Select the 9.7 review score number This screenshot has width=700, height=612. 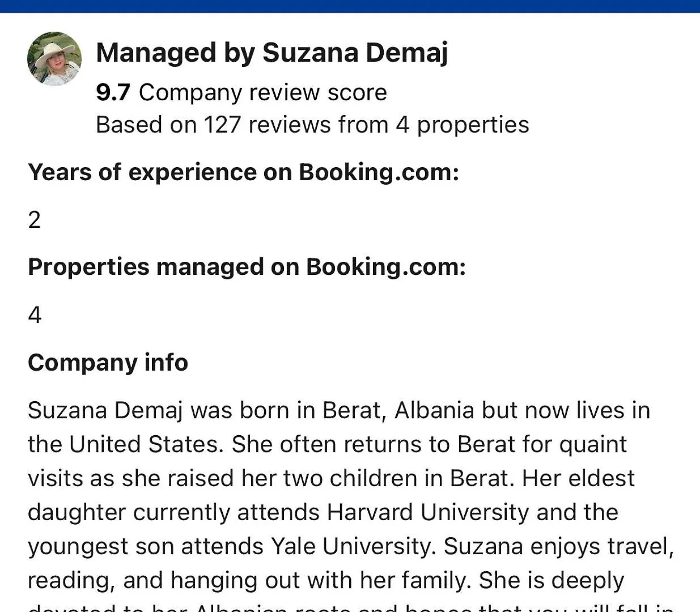click(113, 92)
